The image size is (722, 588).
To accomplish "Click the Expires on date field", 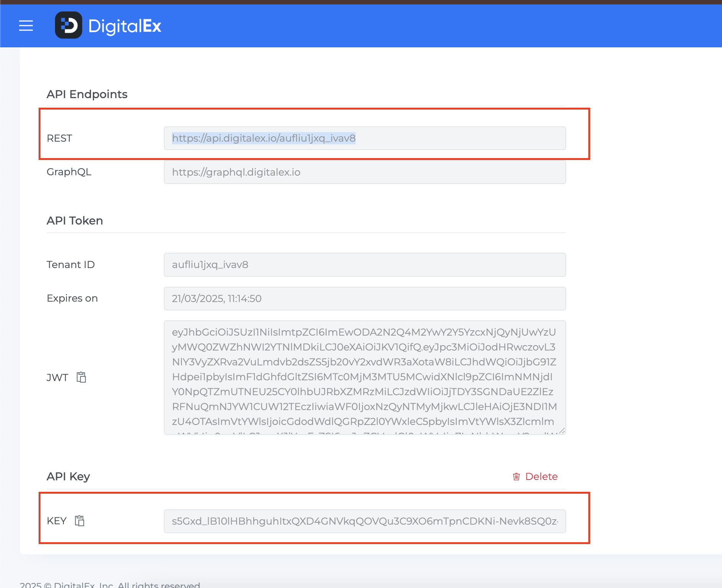I will click(x=365, y=299).
